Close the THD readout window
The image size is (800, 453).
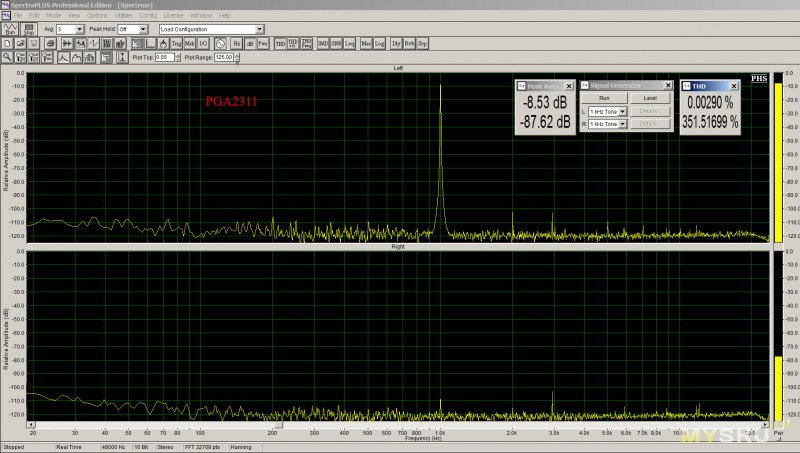click(734, 86)
